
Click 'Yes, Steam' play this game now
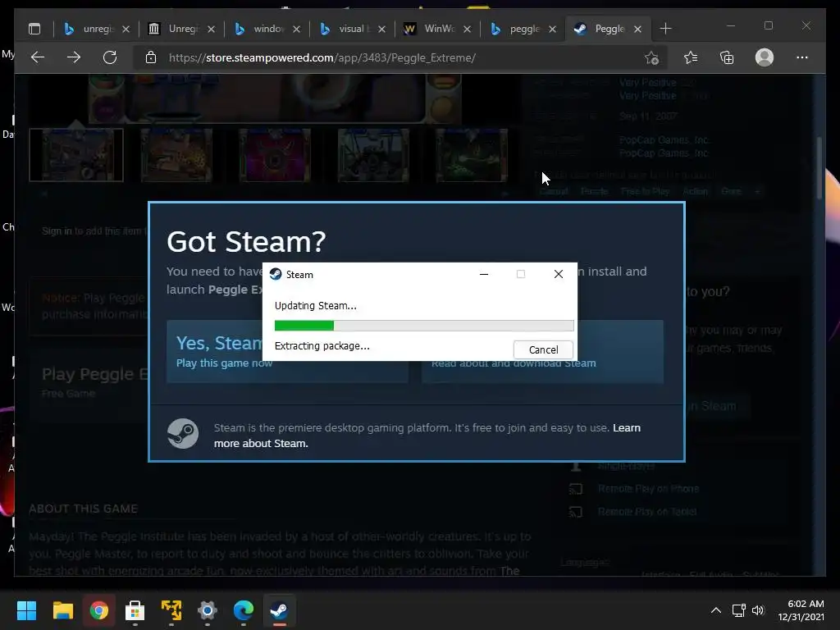(x=287, y=351)
